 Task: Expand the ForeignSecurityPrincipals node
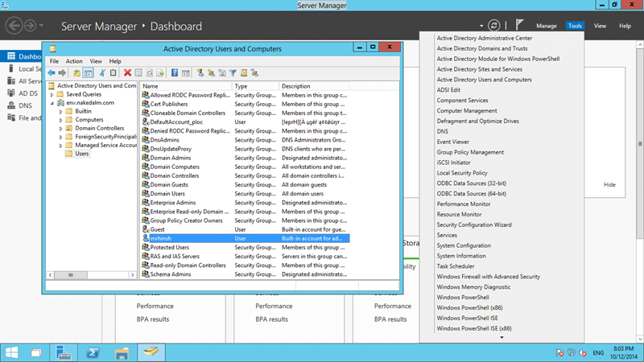[x=61, y=137]
